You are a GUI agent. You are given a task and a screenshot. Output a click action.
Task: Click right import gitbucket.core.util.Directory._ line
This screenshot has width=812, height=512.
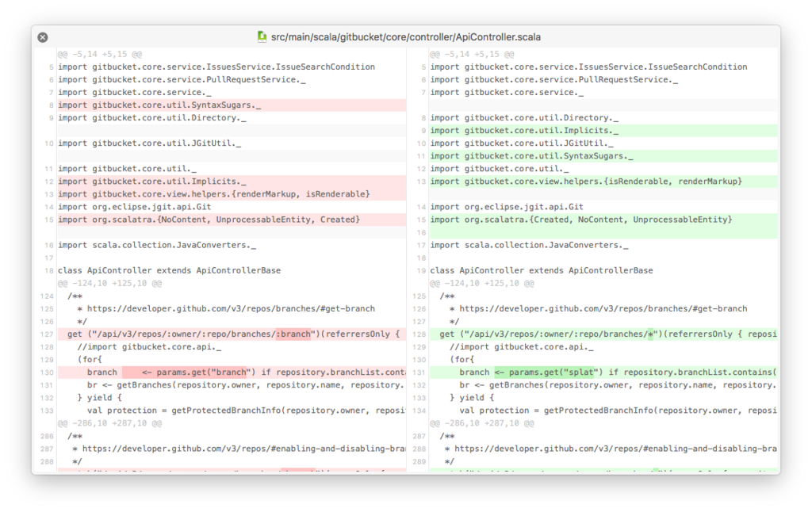(524, 118)
